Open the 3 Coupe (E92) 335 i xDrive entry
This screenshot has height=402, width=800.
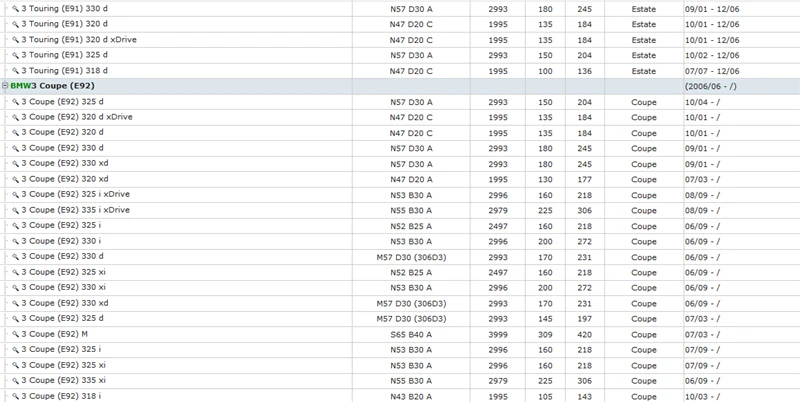76,210
